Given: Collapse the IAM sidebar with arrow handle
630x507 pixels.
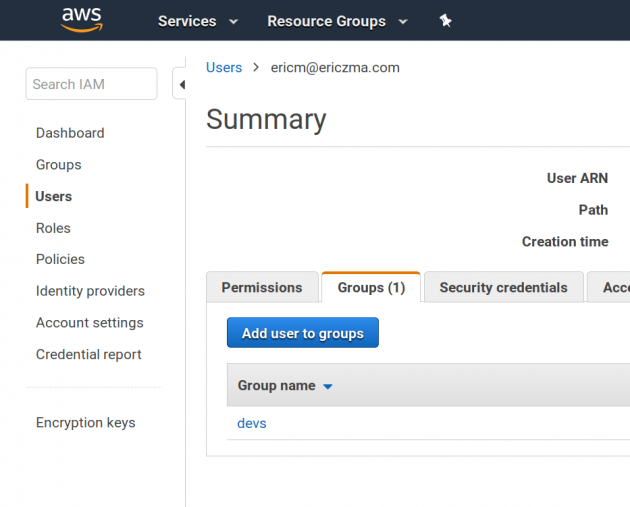Looking at the screenshot, I should point(180,85).
